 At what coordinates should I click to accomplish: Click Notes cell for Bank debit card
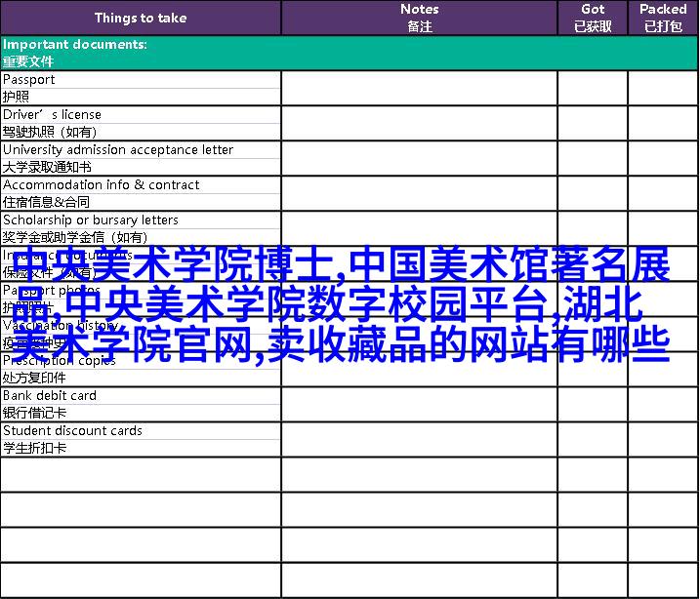coord(419,405)
